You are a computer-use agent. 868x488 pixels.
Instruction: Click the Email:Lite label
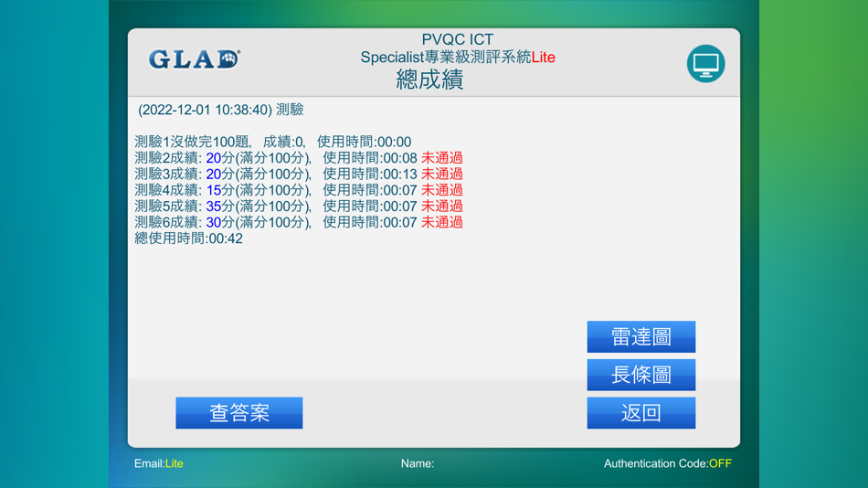tap(159, 463)
